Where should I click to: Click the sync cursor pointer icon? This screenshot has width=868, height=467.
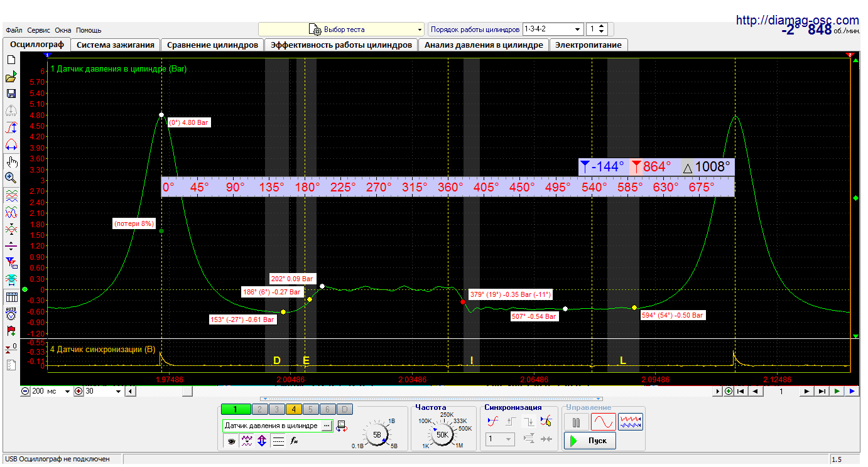tap(546, 422)
